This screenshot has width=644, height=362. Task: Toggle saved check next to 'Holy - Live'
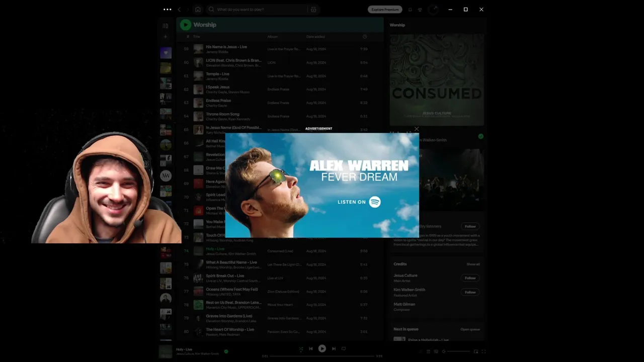coord(226,351)
